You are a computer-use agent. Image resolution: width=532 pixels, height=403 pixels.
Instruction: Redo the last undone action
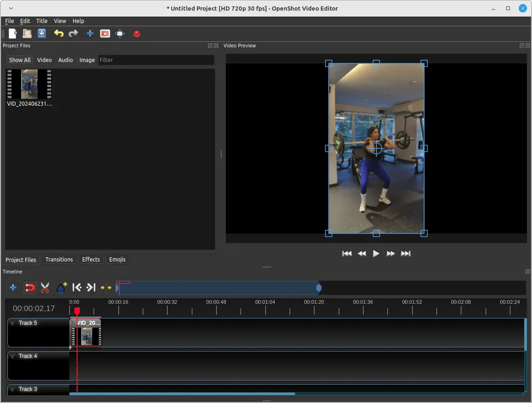click(73, 33)
